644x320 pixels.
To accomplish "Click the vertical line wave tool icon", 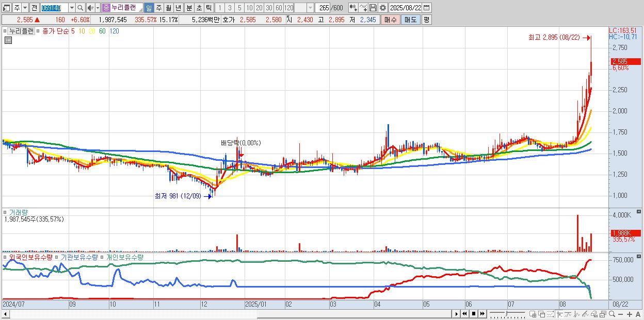I will coord(577,314).
